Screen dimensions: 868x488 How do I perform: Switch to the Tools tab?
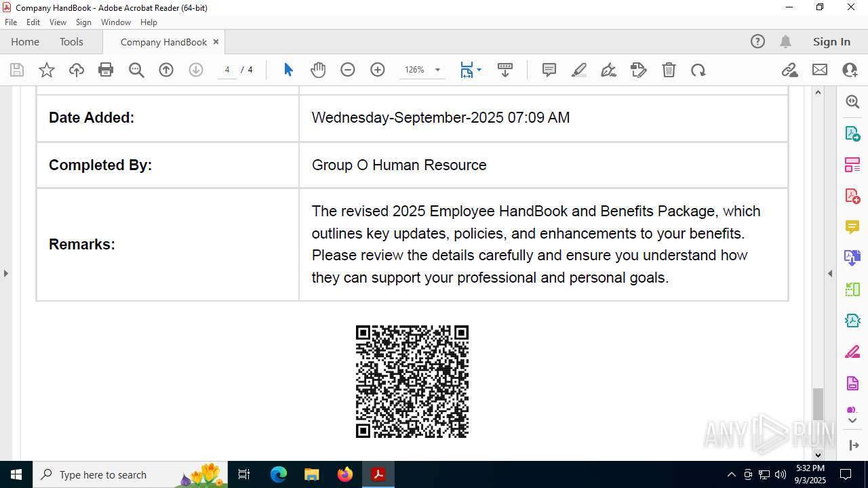tap(71, 42)
